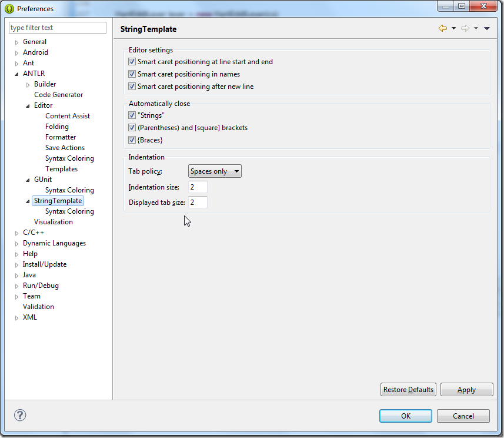Open the preferences view menu triangle
Image resolution: width=504 pixels, height=438 pixels.
pos(486,28)
